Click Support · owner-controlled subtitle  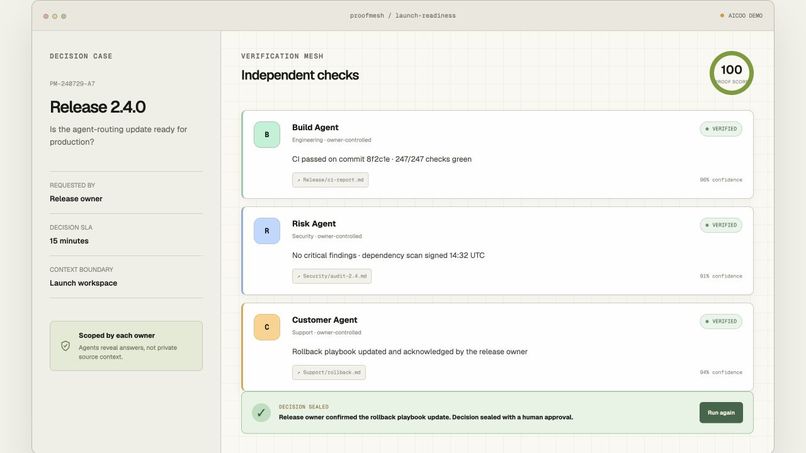326,332
